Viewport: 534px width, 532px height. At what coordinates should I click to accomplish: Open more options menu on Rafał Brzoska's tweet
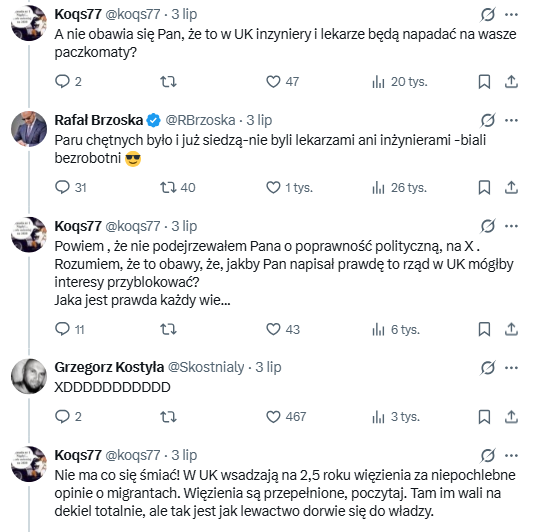click(511, 120)
